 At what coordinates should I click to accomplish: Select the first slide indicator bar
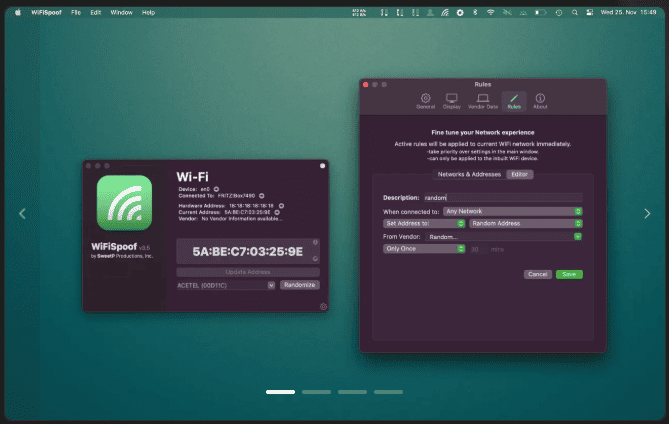point(280,392)
